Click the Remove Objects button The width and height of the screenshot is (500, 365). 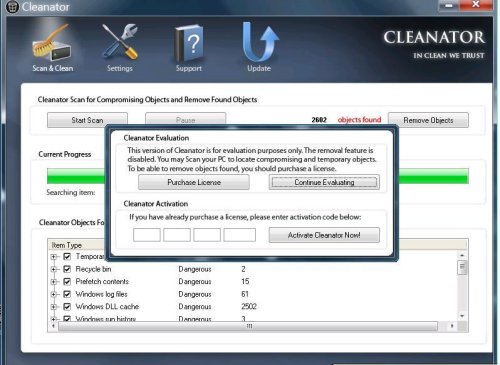coord(428,120)
